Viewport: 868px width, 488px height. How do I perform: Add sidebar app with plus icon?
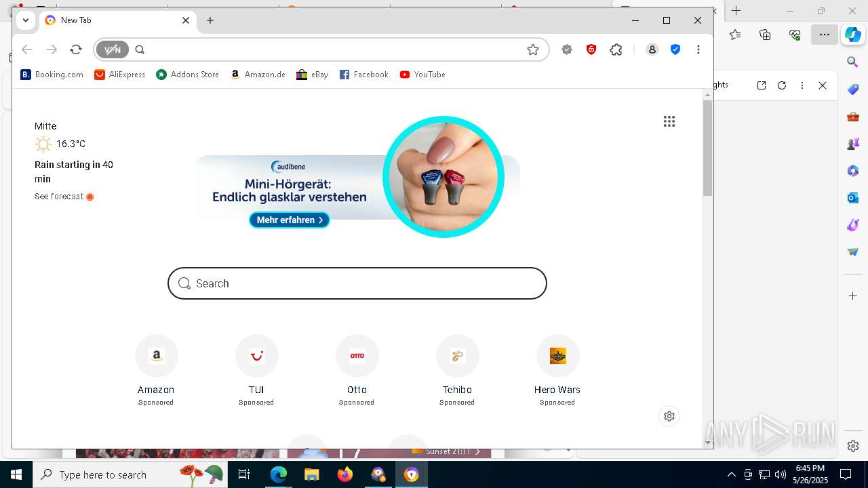pyautogui.click(x=853, y=296)
